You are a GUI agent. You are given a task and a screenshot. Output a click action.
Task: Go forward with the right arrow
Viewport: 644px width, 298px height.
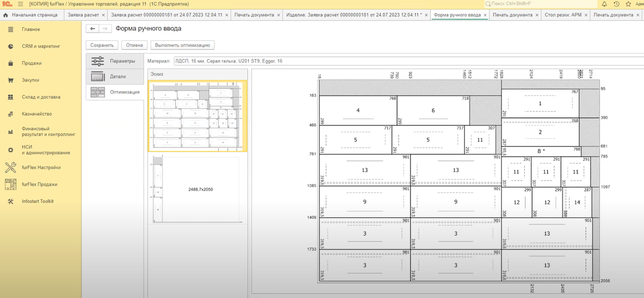[105, 28]
